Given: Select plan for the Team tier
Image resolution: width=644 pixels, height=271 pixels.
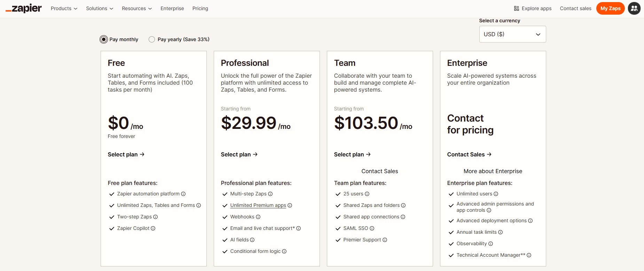Looking at the screenshot, I should tap(352, 154).
